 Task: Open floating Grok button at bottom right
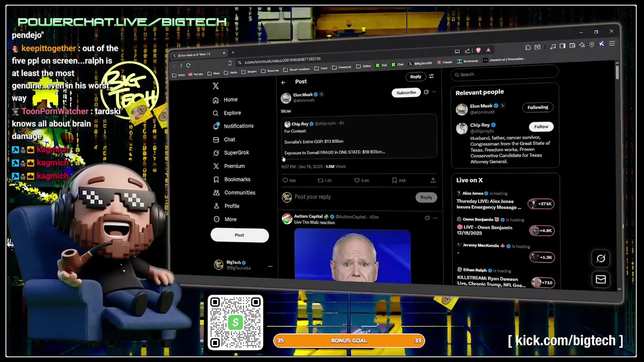coord(601,258)
